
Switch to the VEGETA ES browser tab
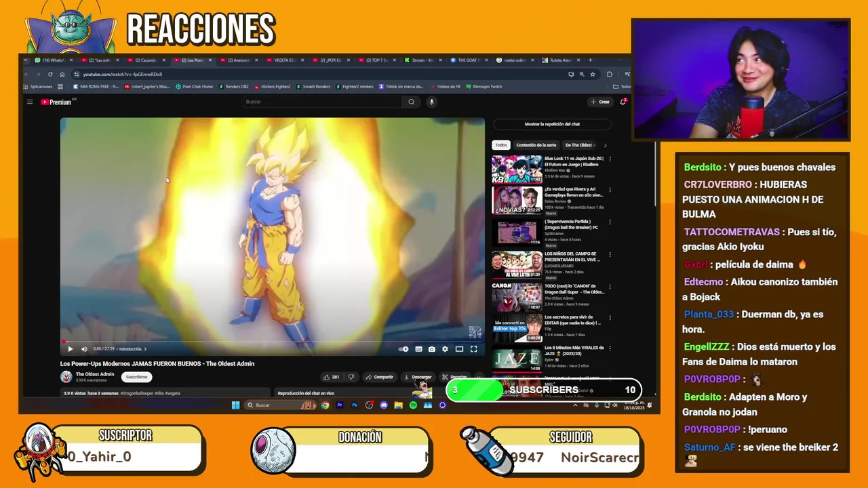tap(283, 60)
